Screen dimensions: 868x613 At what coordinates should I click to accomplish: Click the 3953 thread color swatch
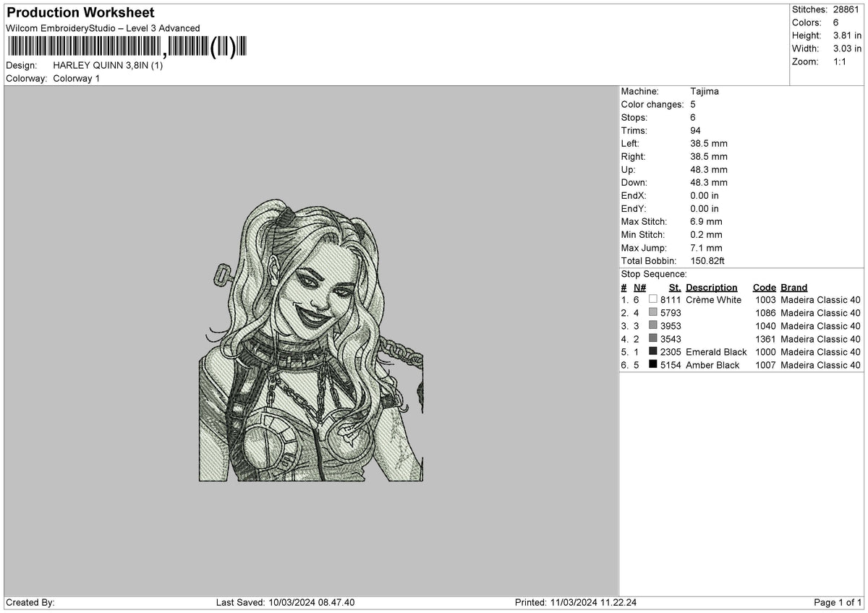coord(653,326)
